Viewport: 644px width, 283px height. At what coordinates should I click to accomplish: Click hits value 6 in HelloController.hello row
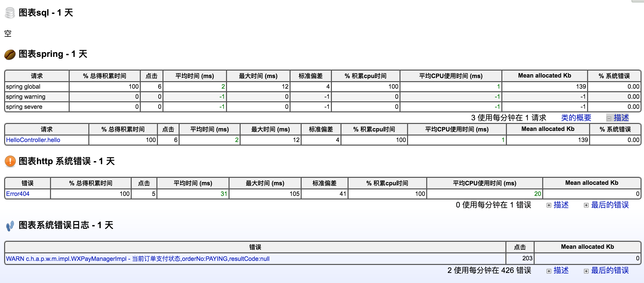[176, 140]
